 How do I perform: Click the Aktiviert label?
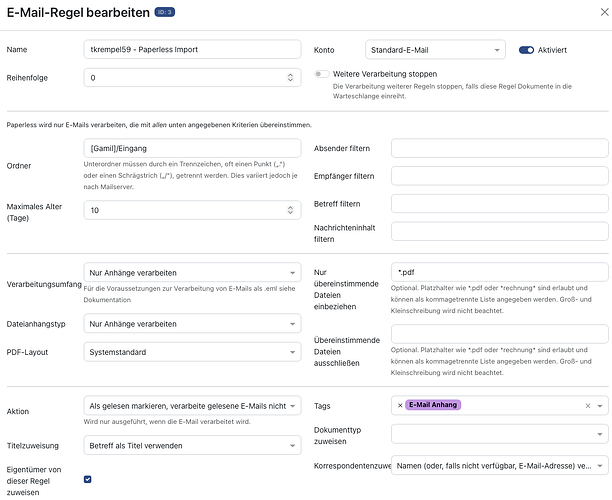(552, 50)
